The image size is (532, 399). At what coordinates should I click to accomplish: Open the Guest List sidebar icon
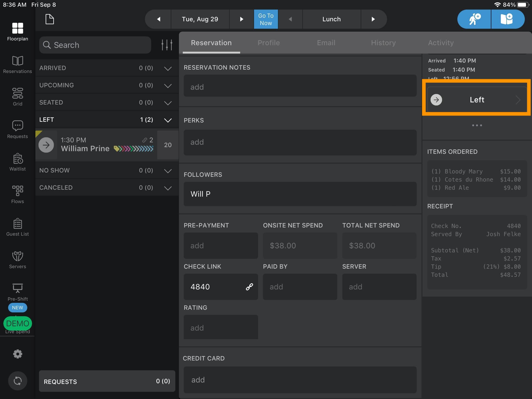click(x=17, y=224)
